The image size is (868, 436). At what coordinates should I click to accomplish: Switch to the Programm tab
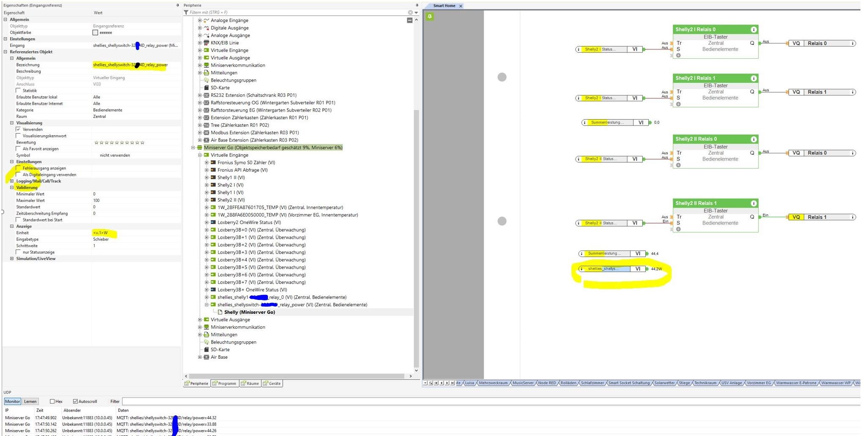224,384
